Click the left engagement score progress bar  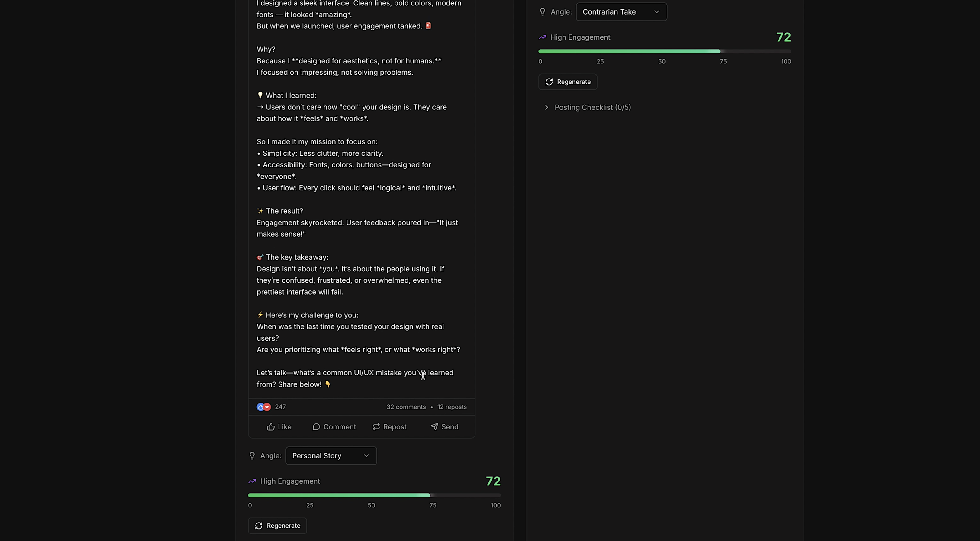(x=374, y=495)
